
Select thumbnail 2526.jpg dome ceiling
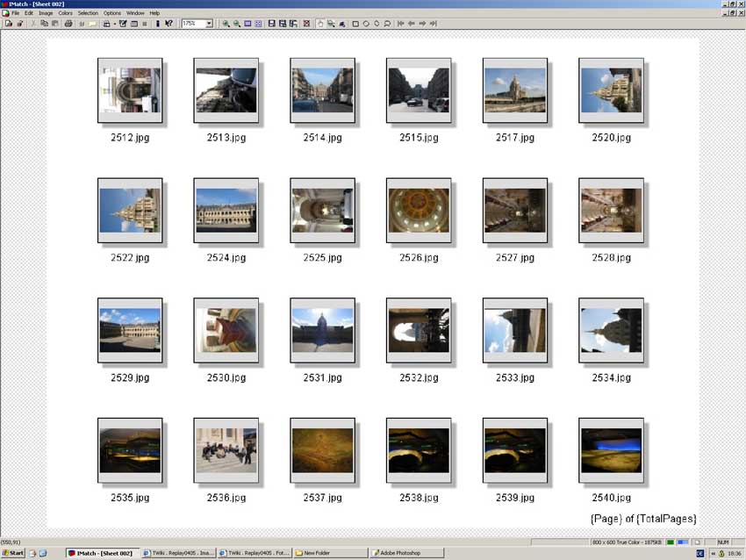(419, 211)
